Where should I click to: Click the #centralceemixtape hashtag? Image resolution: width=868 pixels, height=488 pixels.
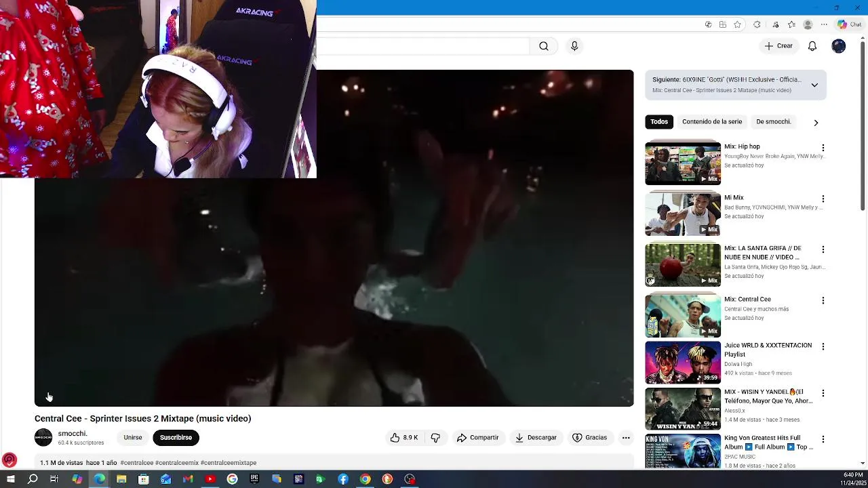pyautogui.click(x=229, y=463)
